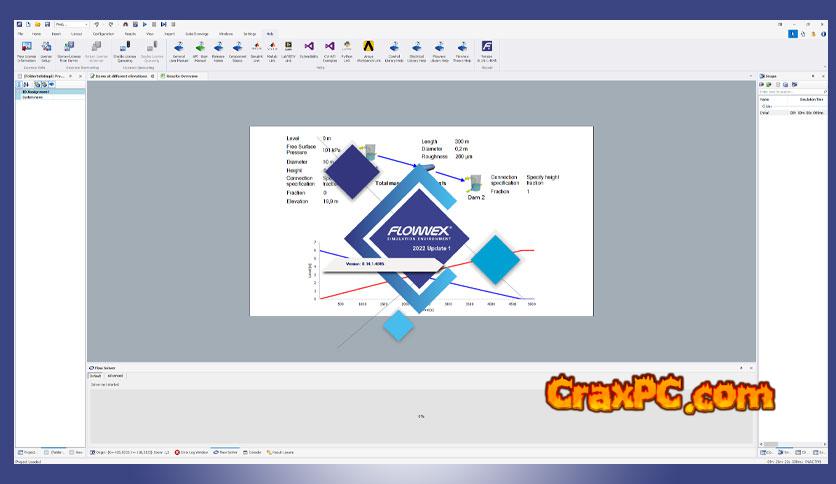Select the Dams at different elevations tab
Image resolution: width=836 pixels, height=484 pixels.
tap(122, 76)
